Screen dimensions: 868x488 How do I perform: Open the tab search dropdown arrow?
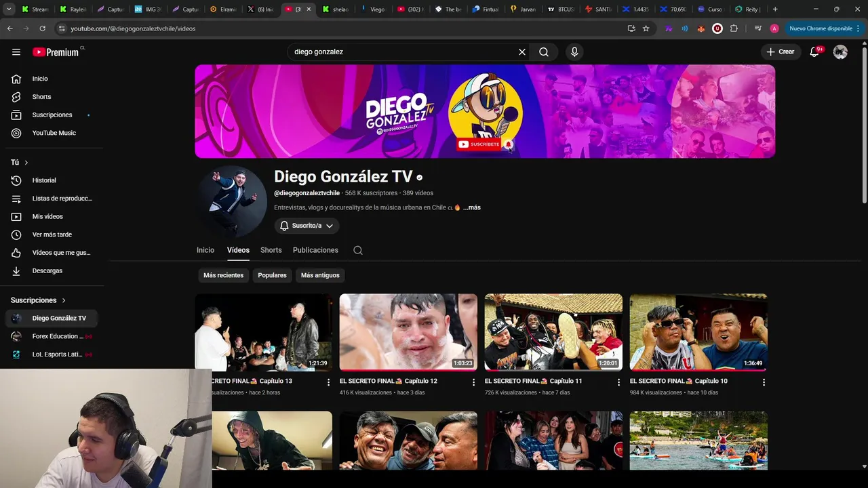coord(9,9)
